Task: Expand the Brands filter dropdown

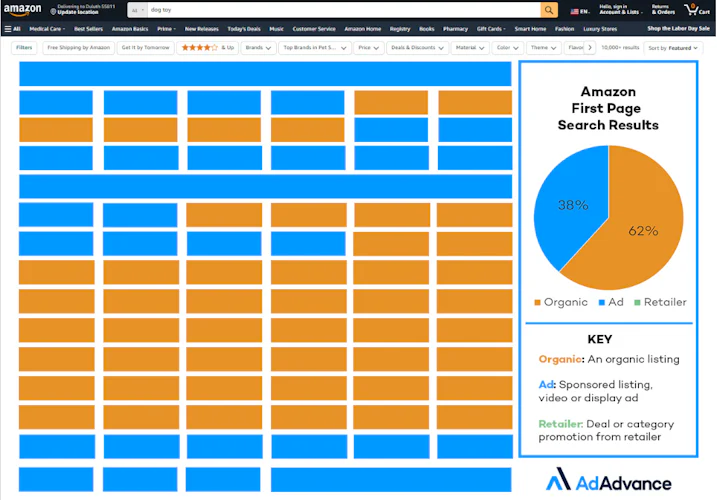Action: 258,48
